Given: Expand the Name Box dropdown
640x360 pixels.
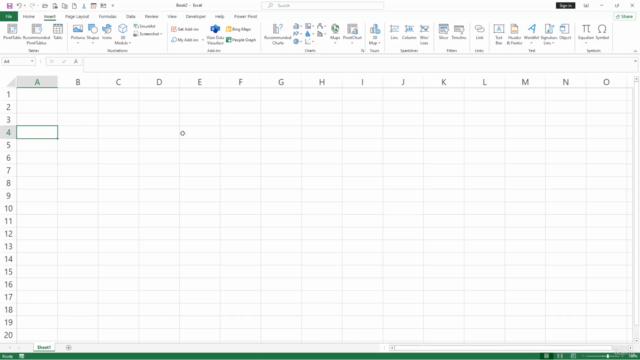Looking at the screenshot, I should pos(32,61).
